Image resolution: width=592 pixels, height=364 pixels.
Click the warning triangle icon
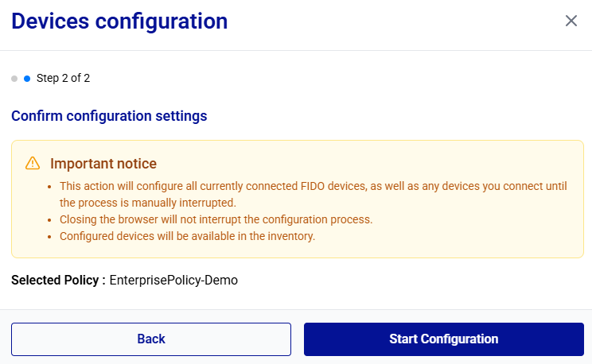tap(33, 163)
